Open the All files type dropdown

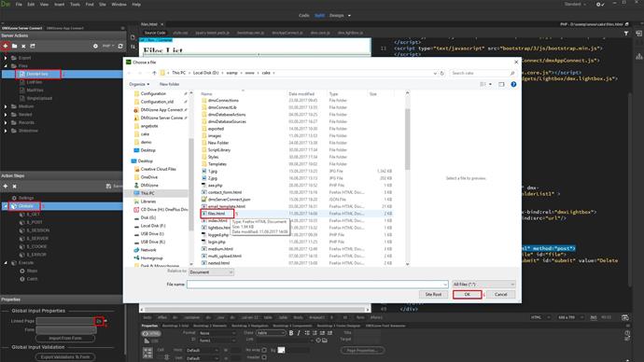click(x=483, y=284)
